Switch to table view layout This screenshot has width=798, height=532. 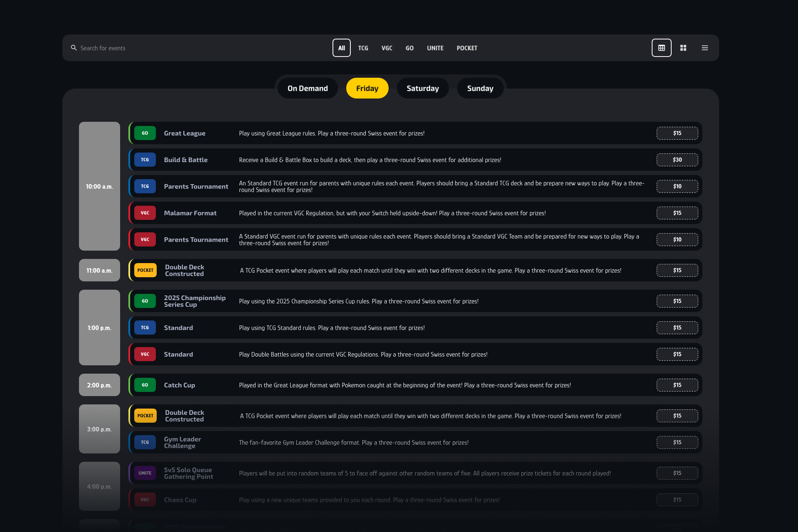[x=661, y=48]
